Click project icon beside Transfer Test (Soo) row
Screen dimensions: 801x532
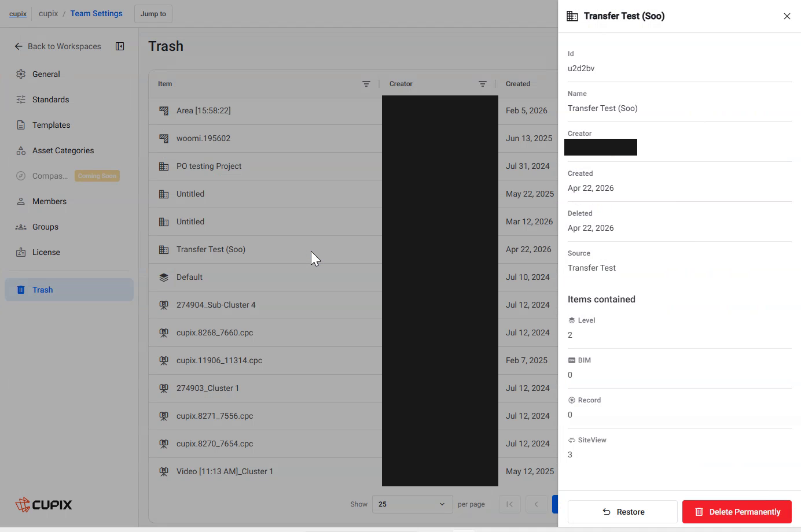point(164,249)
